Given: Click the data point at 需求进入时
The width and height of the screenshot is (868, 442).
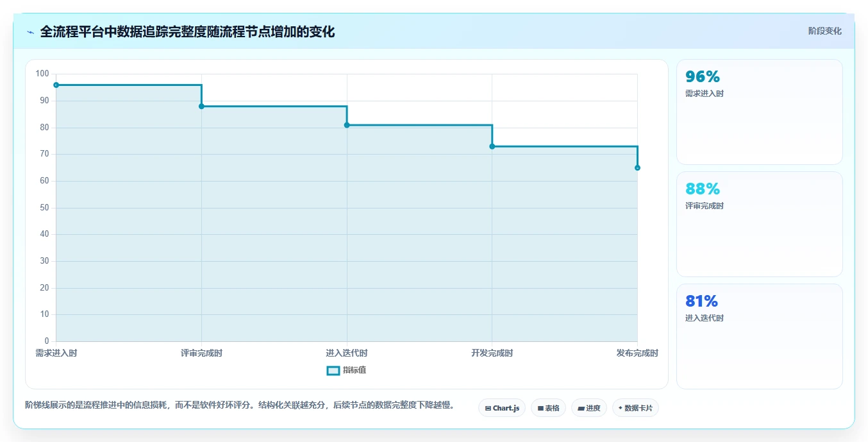Looking at the screenshot, I should 56,85.
